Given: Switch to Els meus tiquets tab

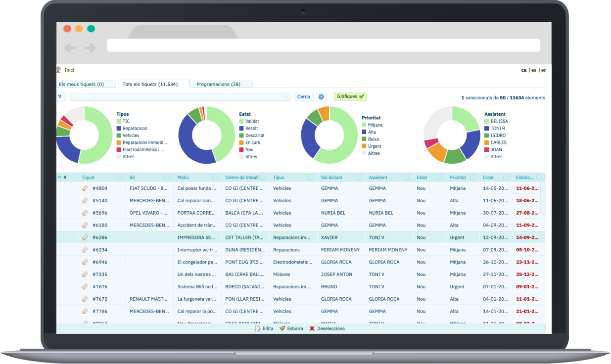Looking at the screenshot, I should pos(86,84).
